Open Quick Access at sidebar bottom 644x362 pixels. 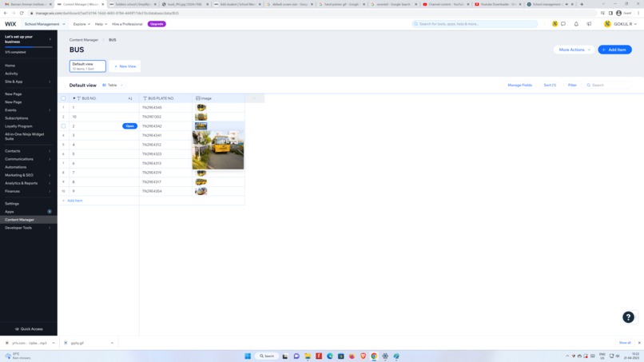pyautogui.click(x=29, y=328)
